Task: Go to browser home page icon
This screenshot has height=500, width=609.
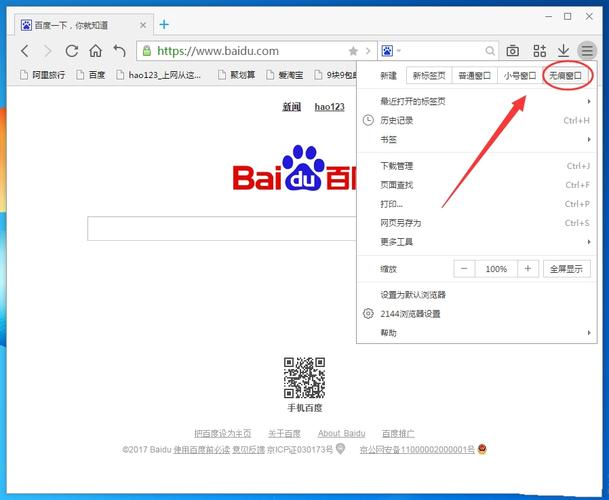Action: (95, 50)
